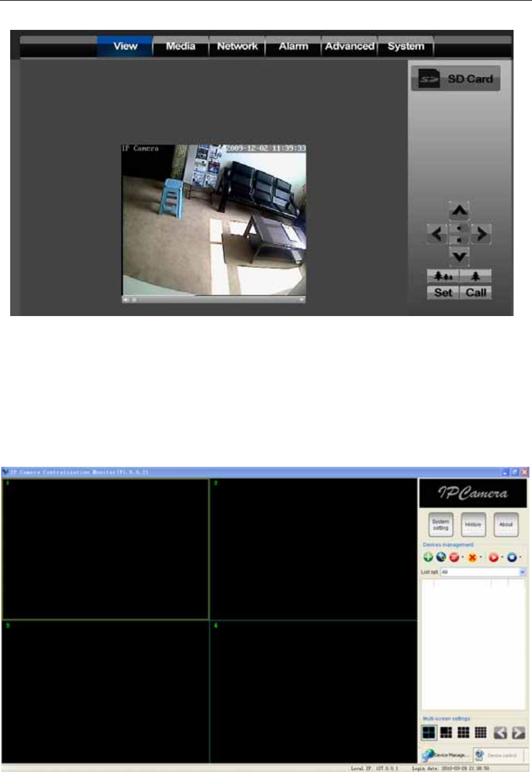Open System setting in the monitor app
The image size is (532, 772).
441,525
